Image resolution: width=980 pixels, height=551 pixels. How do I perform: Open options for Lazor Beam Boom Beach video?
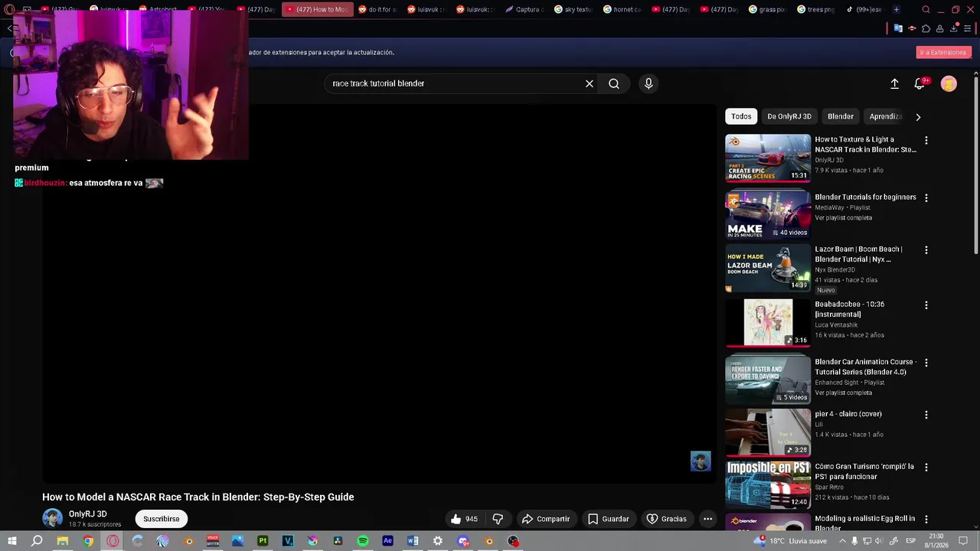[x=926, y=250]
